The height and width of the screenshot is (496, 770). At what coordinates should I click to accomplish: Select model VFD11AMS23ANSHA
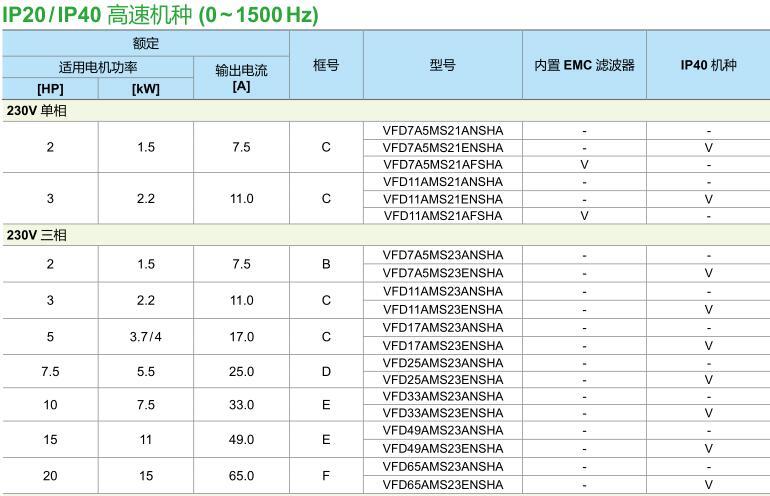pyautogui.click(x=443, y=291)
